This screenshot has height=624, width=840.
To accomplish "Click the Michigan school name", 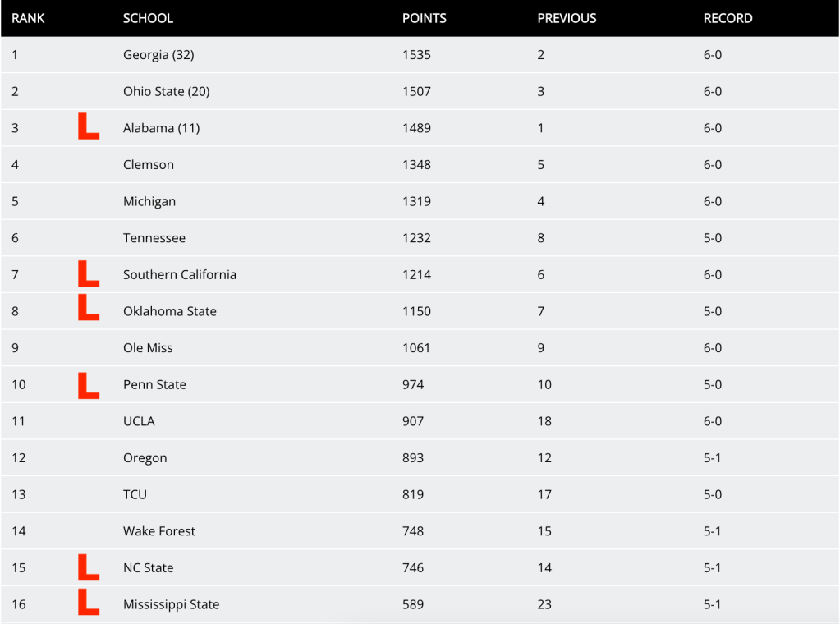I will (149, 201).
